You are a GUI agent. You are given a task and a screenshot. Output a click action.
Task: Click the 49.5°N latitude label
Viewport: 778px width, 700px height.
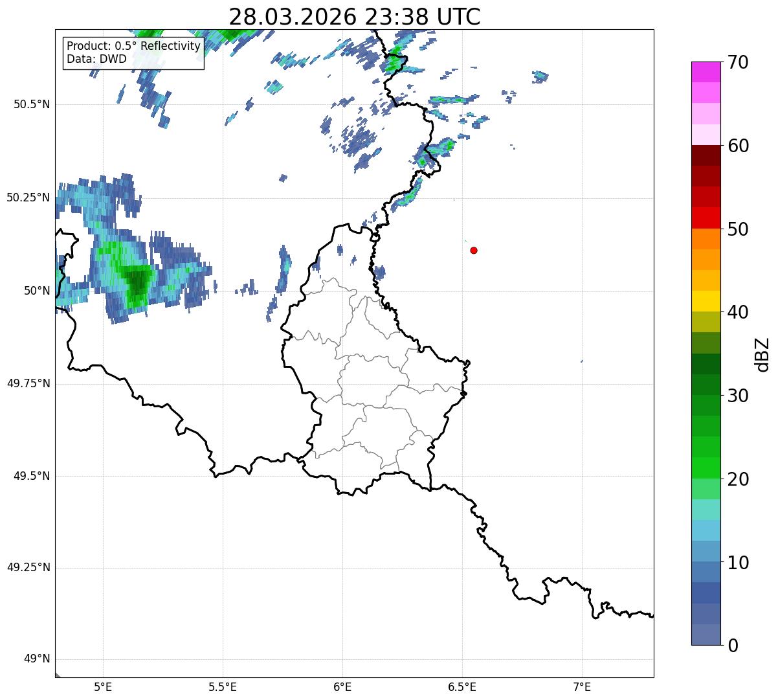coord(31,476)
